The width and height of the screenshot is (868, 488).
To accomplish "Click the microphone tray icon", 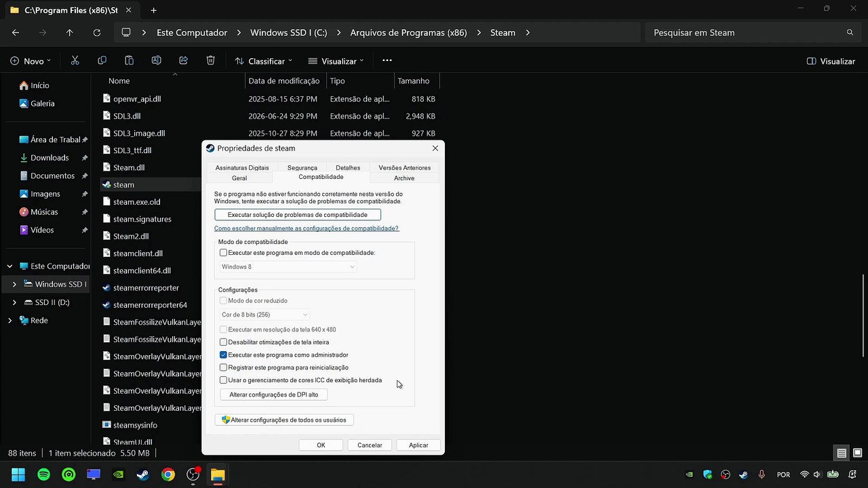I will tap(762, 474).
